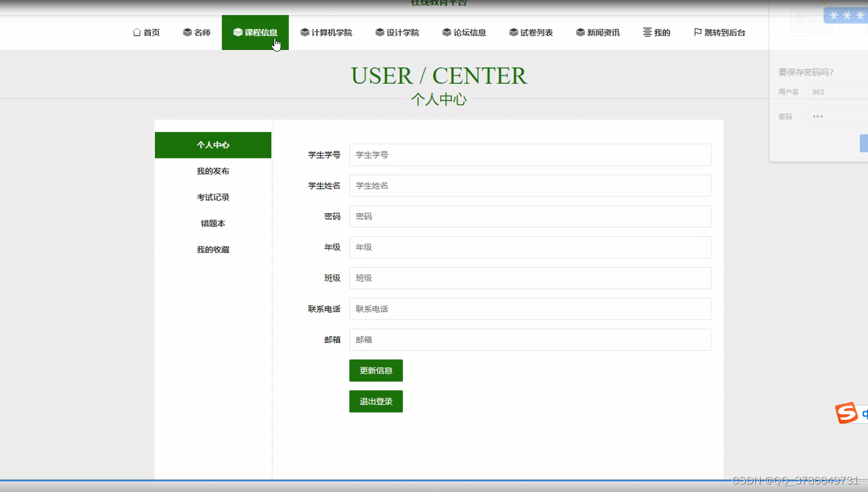Click the layers icon beside 设计学院
868x492 pixels.
coord(379,32)
